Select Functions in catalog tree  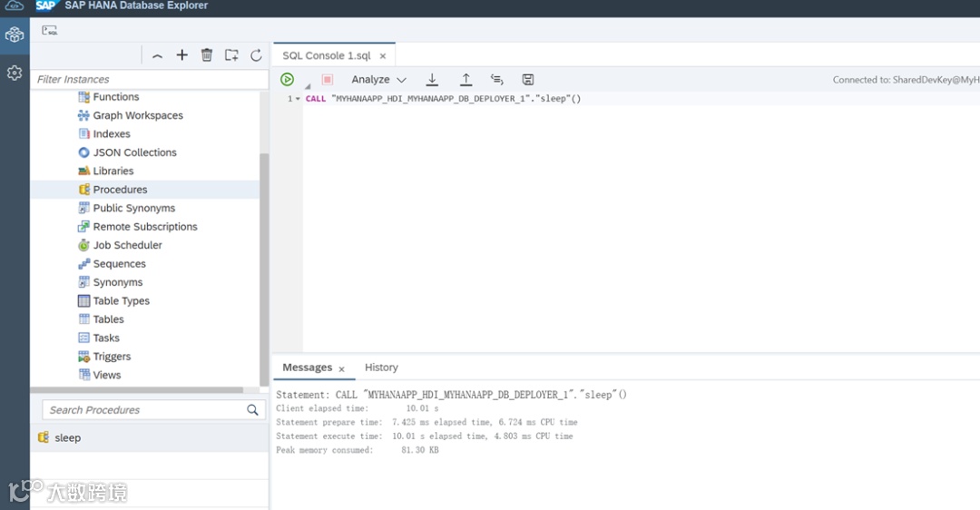[x=115, y=97]
